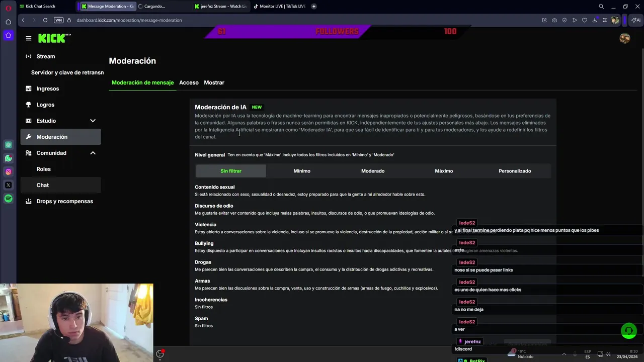Switch to the Acceso tab
Viewport: 644px width, 362px height.
pos(189,82)
